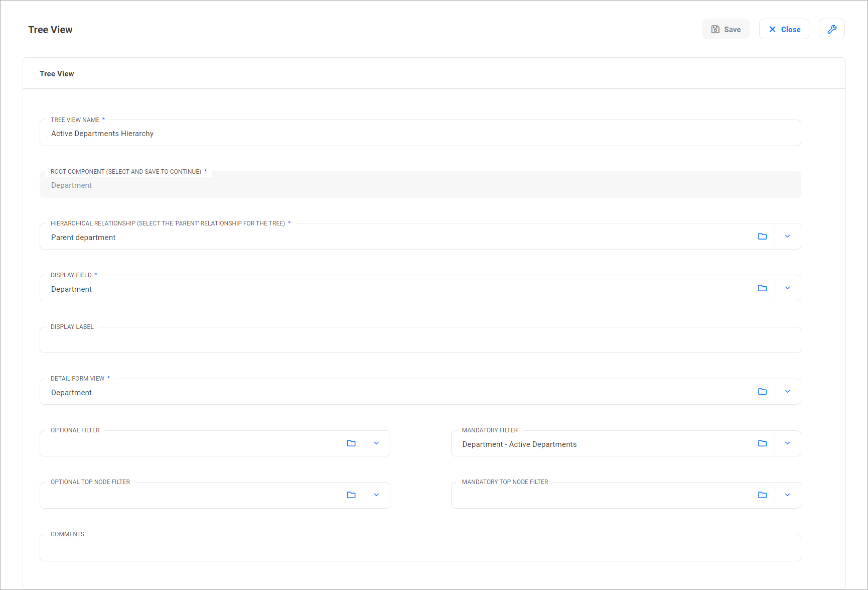Open folder browser for Optional Top Node Filter
The height and width of the screenshot is (590, 868).
pos(351,495)
